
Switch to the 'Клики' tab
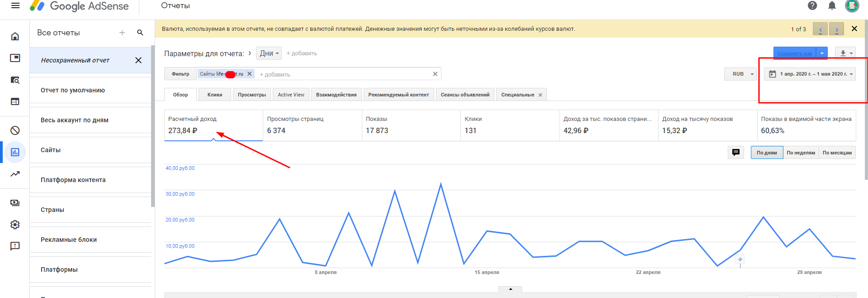pyautogui.click(x=215, y=95)
